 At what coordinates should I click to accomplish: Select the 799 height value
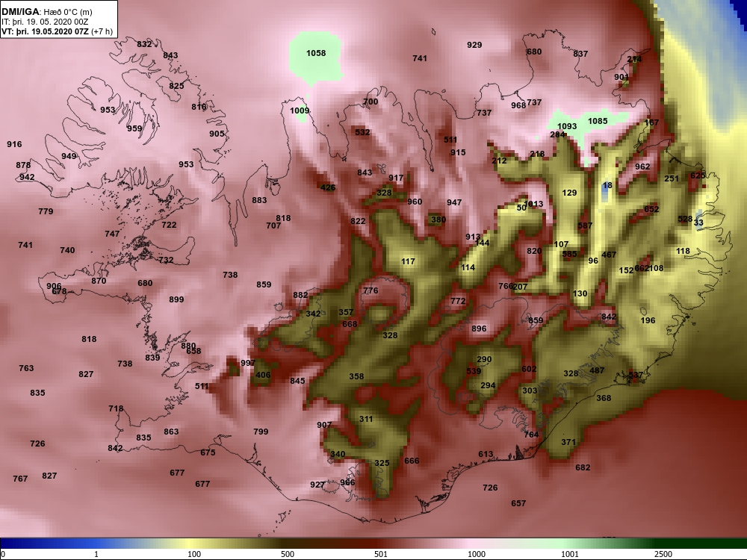coord(261,432)
